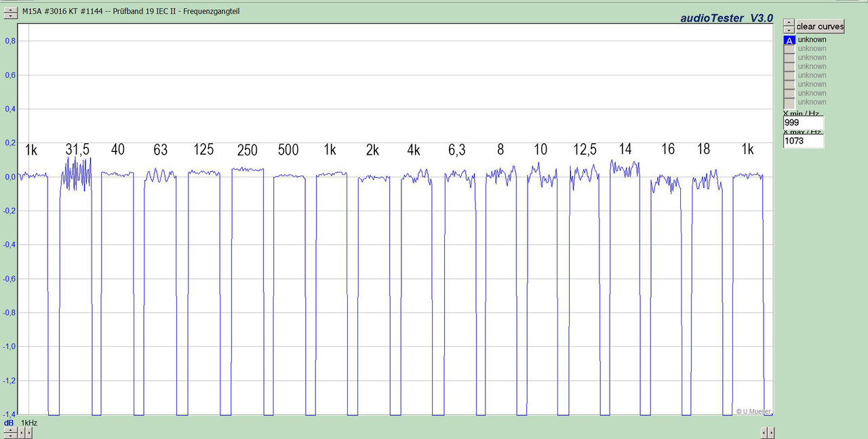
Task: Click the X max / Hz field showing 1073
Action: [804, 141]
